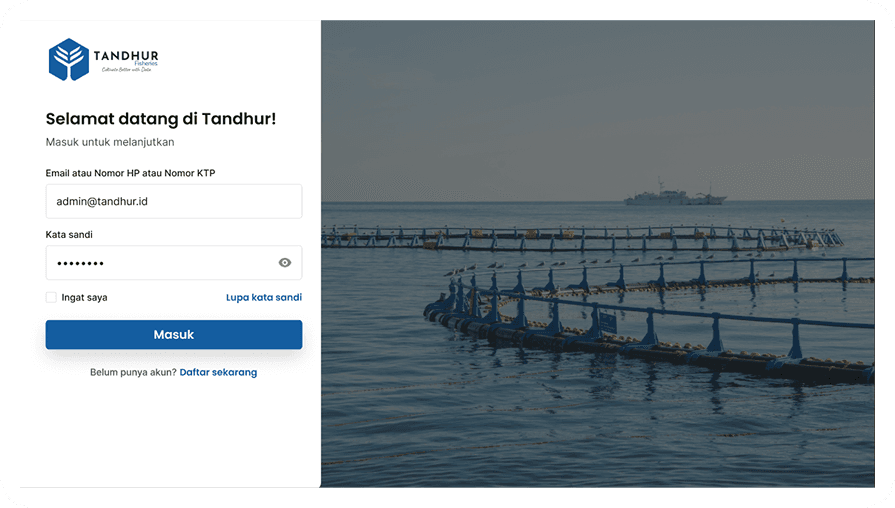Click the "Selamat datang di Tandhur!" heading
The width and height of the screenshot is (895, 508).
pos(160,119)
